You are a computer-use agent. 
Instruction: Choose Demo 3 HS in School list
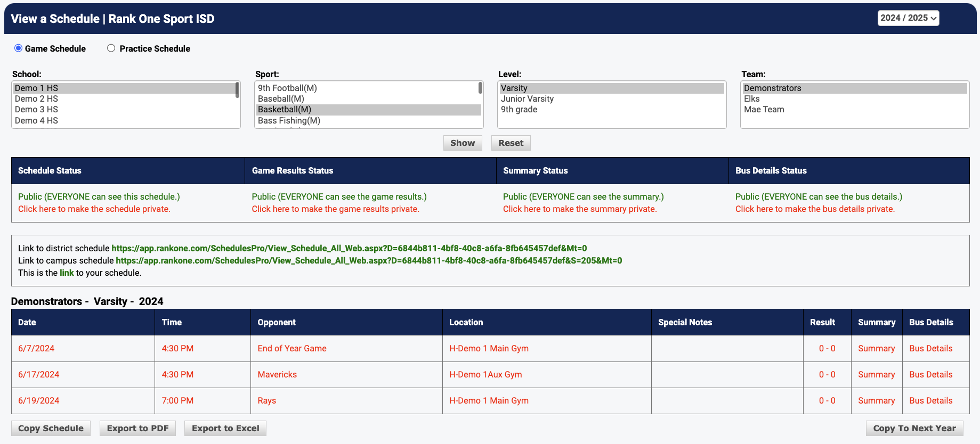(x=124, y=109)
